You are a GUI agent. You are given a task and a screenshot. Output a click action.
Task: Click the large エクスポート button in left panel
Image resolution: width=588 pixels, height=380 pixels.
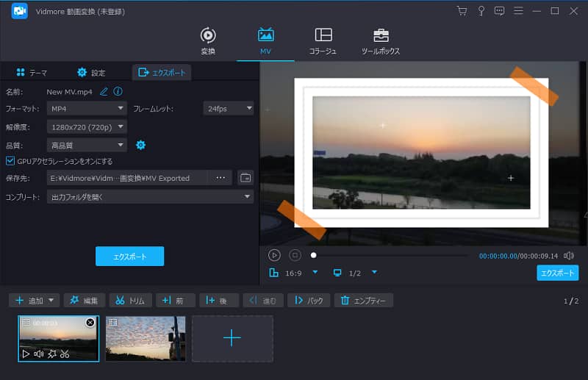pyautogui.click(x=130, y=257)
